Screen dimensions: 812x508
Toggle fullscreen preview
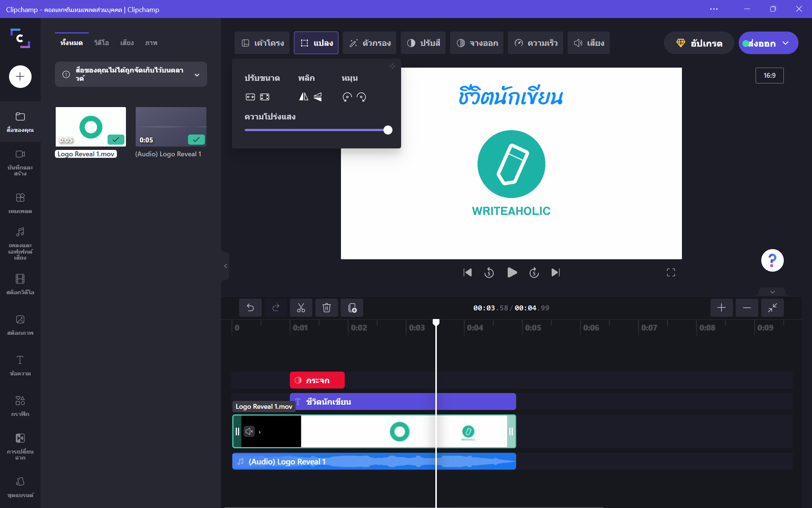(671, 272)
